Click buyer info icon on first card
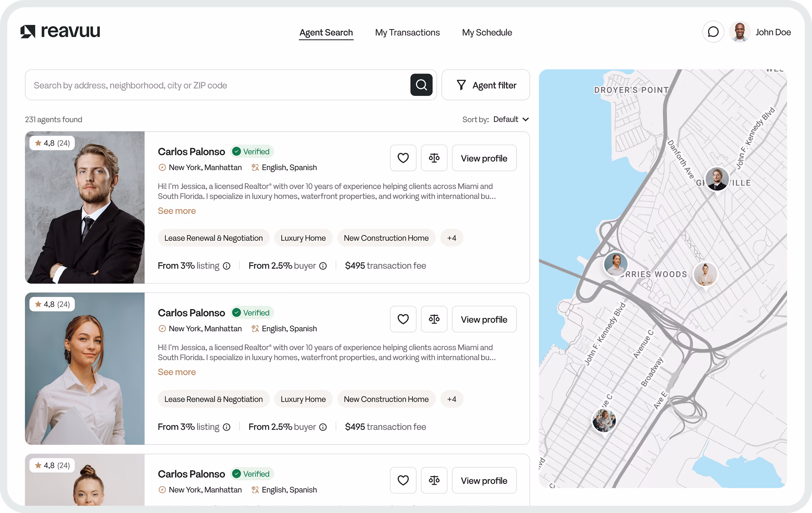Screen dimensions: 812x513 click(x=323, y=266)
